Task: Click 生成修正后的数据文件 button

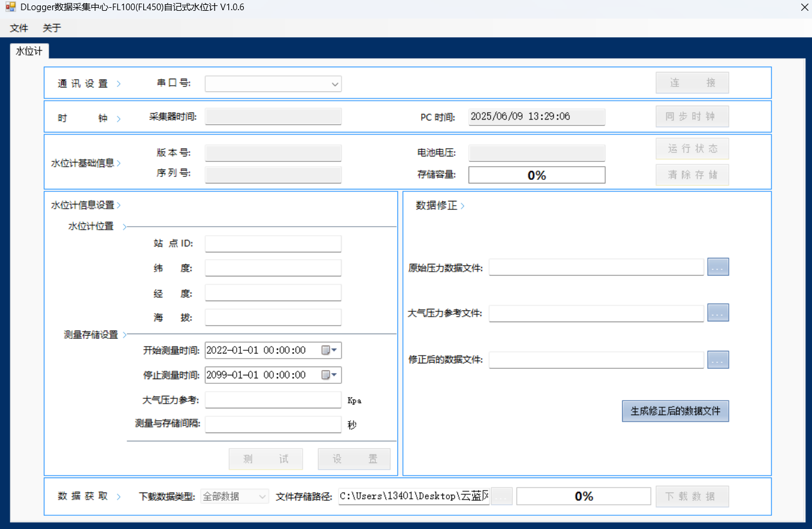Action: [675, 411]
